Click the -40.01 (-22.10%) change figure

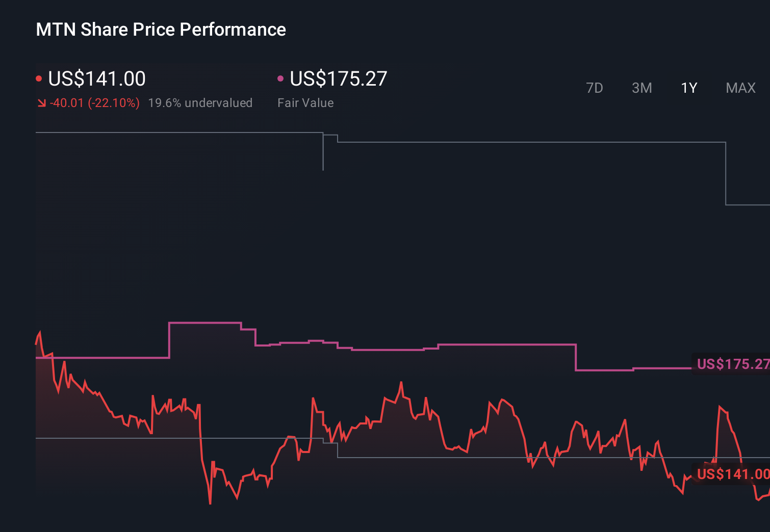click(95, 103)
